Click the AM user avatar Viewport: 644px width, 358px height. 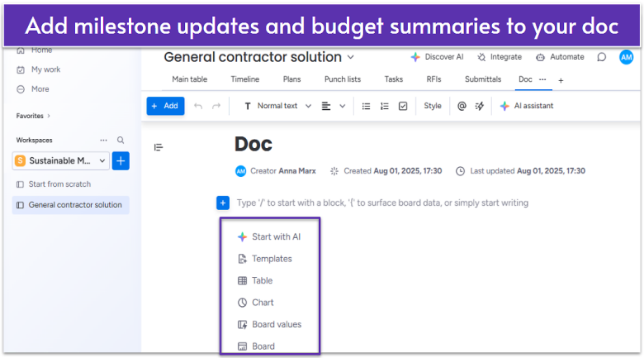click(627, 57)
